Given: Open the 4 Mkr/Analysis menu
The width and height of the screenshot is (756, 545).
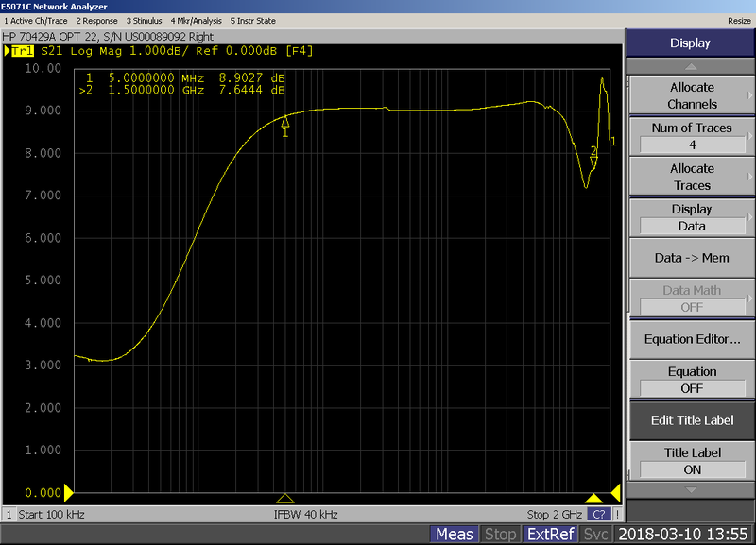Looking at the screenshot, I should tap(197, 20).
